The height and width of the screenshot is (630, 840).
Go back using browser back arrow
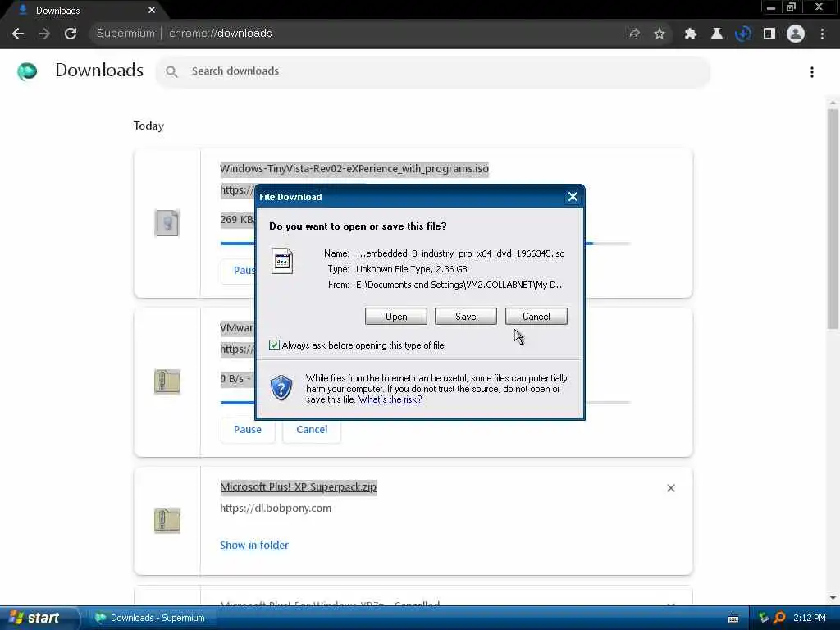click(x=18, y=34)
